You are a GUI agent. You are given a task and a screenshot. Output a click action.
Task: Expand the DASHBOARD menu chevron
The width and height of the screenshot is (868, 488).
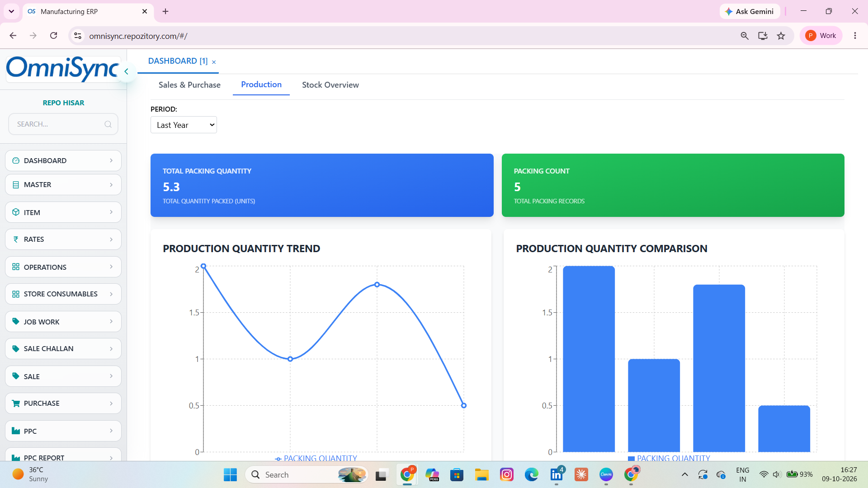pos(111,160)
